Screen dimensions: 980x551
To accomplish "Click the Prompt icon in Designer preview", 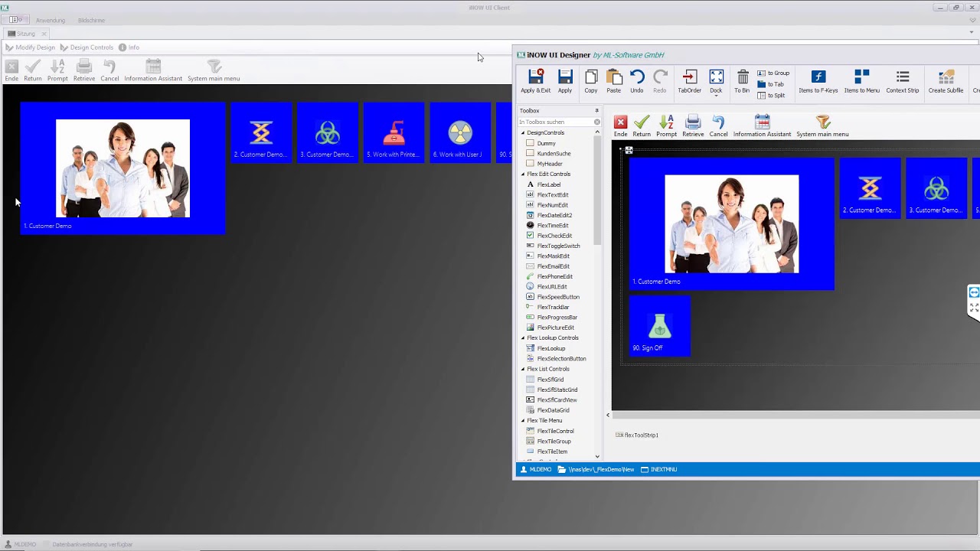I will pyautogui.click(x=667, y=122).
